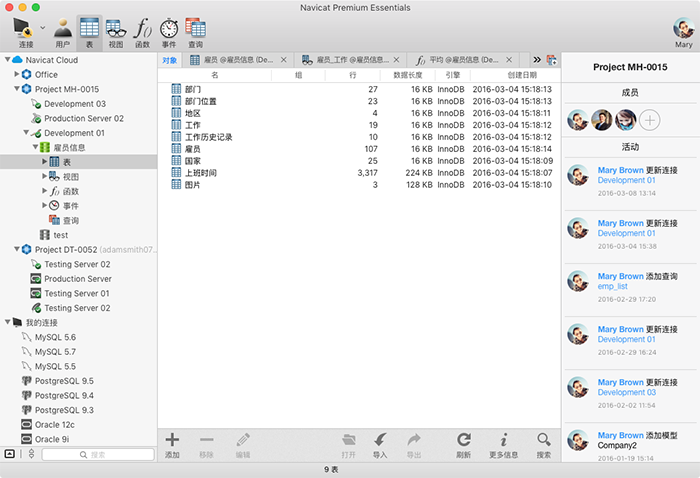Expand the 视图 tree node arrow

click(x=45, y=176)
